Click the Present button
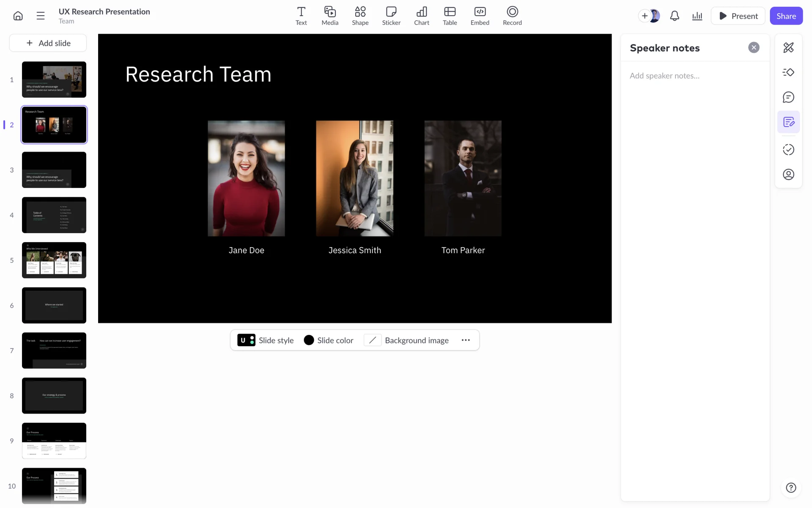 pyautogui.click(x=738, y=16)
